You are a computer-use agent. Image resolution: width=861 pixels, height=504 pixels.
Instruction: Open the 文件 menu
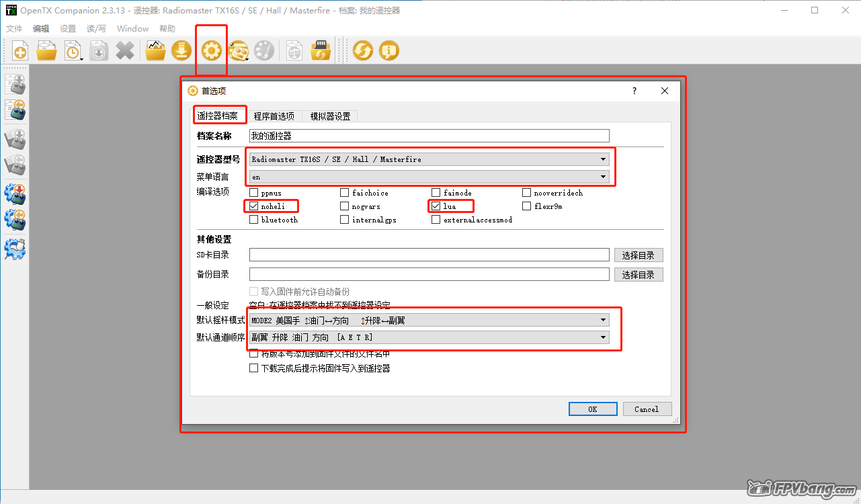coord(14,29)
